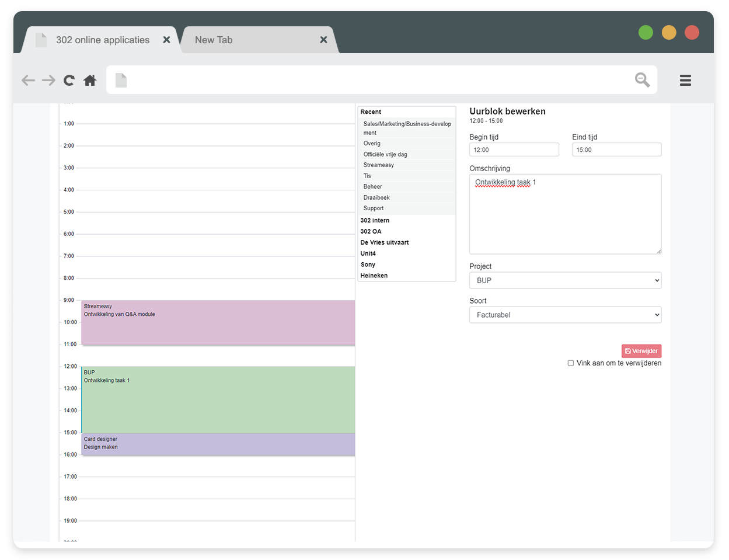Select the purple Card designer block

[x=218, y=444]
